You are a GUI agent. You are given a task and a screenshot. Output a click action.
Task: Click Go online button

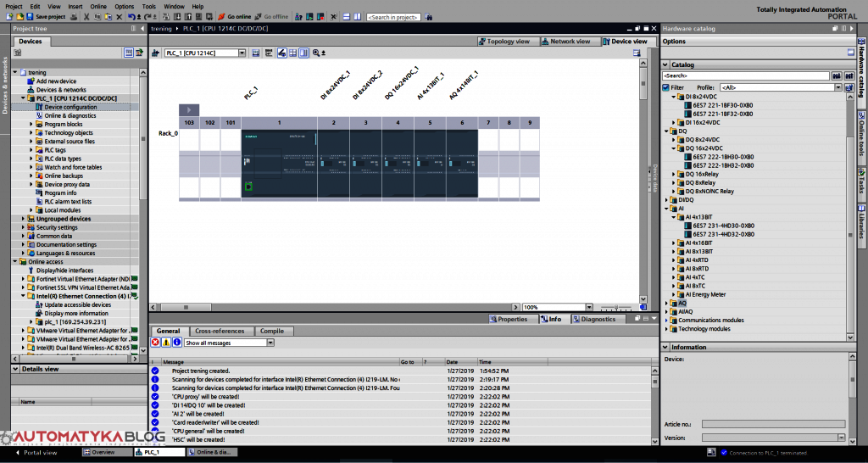pyautogui.click(x=235, y=17)
